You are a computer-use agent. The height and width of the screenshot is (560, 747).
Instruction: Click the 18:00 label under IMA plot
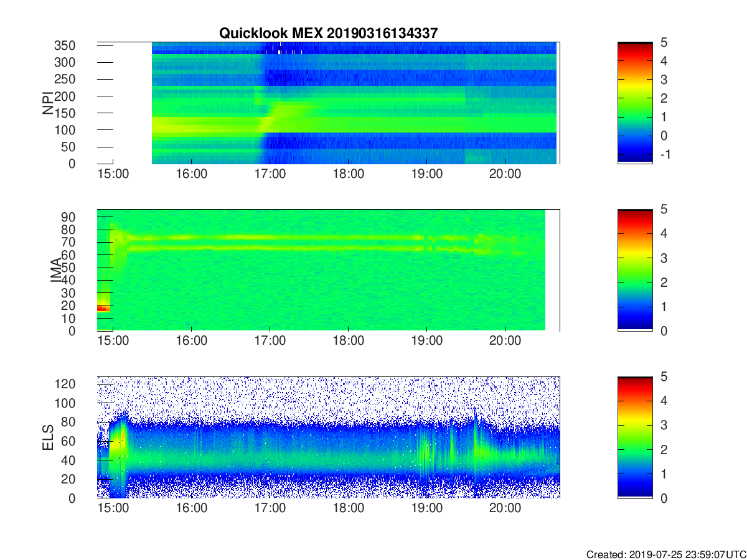point(348,342)
